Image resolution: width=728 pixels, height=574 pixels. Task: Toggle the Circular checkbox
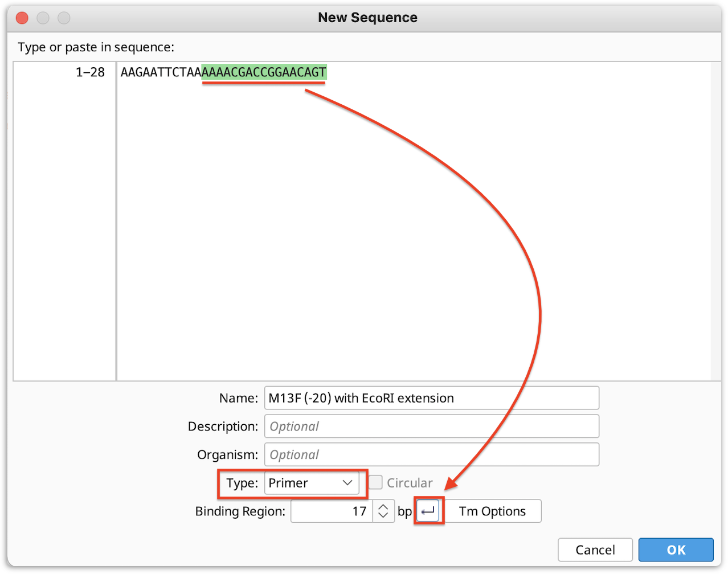375,482
